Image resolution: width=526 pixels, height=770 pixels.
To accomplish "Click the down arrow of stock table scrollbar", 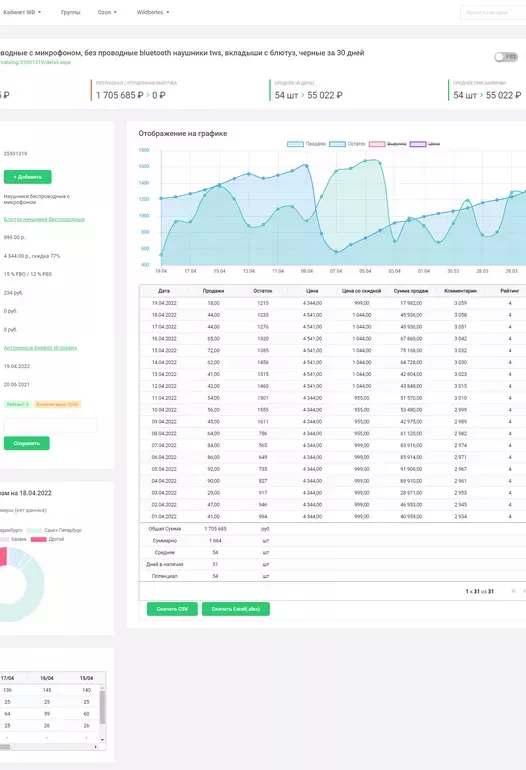I will [102, 740].
